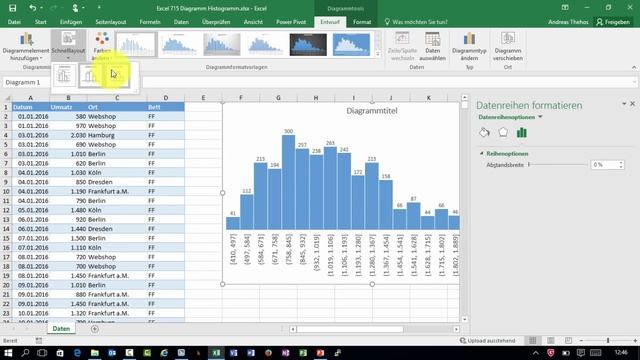Apply the dark background chart style
The height and width of the screenshot is (360, 640).
coord(308,44)
